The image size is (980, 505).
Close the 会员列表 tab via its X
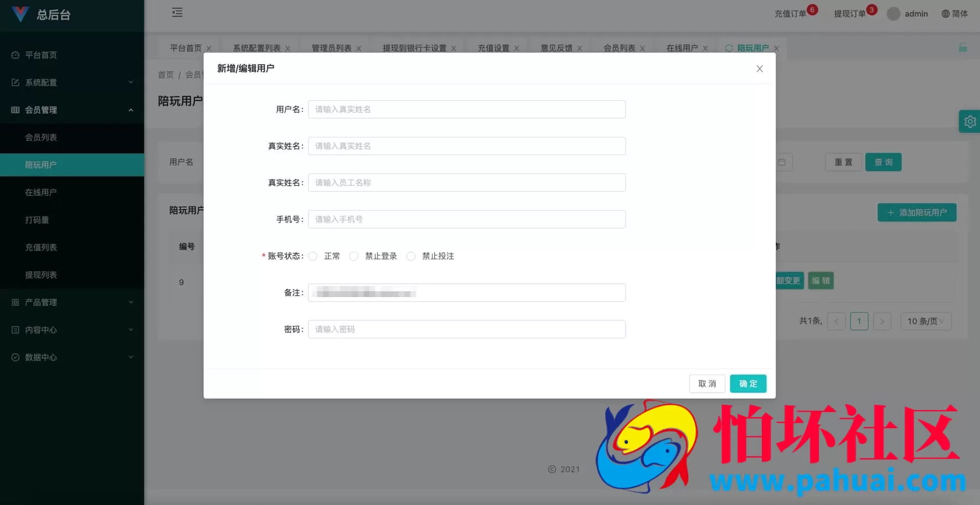click(x=642, y=48)
